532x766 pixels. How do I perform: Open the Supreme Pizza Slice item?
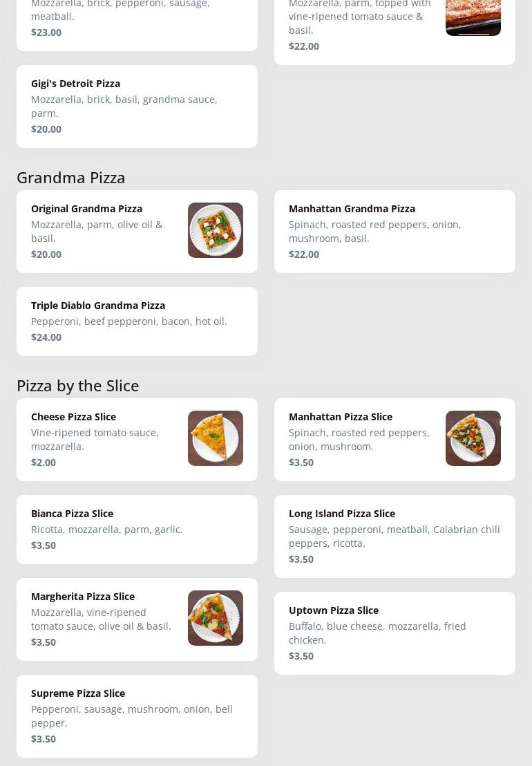[x=137, y=716]
